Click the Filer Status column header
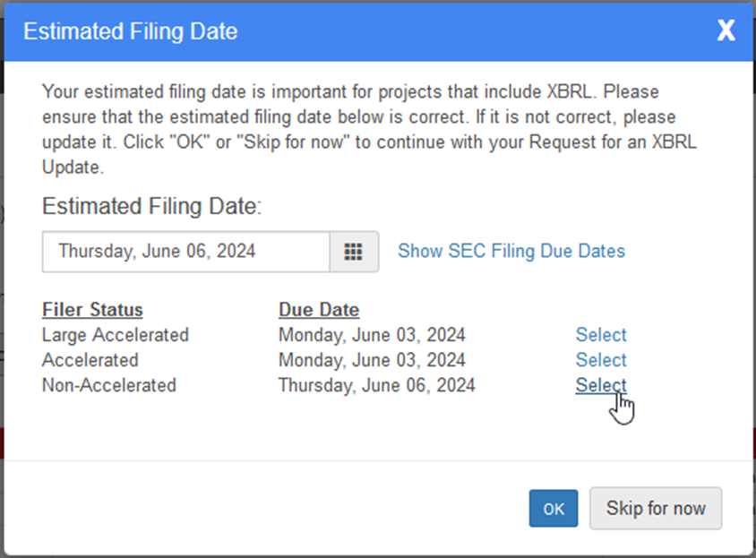Screen dimensions: 756x558 pyautogui.click(x=92, y=310)
